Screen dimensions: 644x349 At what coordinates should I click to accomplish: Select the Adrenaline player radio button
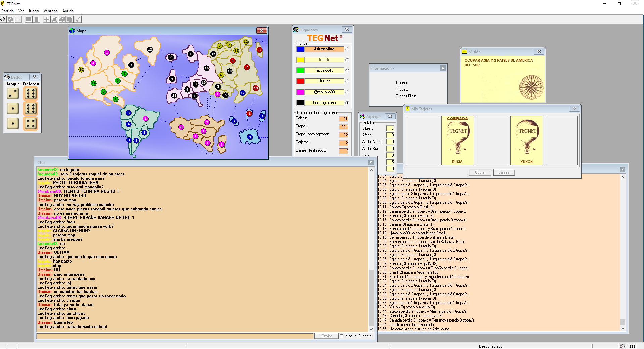coord(347,49)
